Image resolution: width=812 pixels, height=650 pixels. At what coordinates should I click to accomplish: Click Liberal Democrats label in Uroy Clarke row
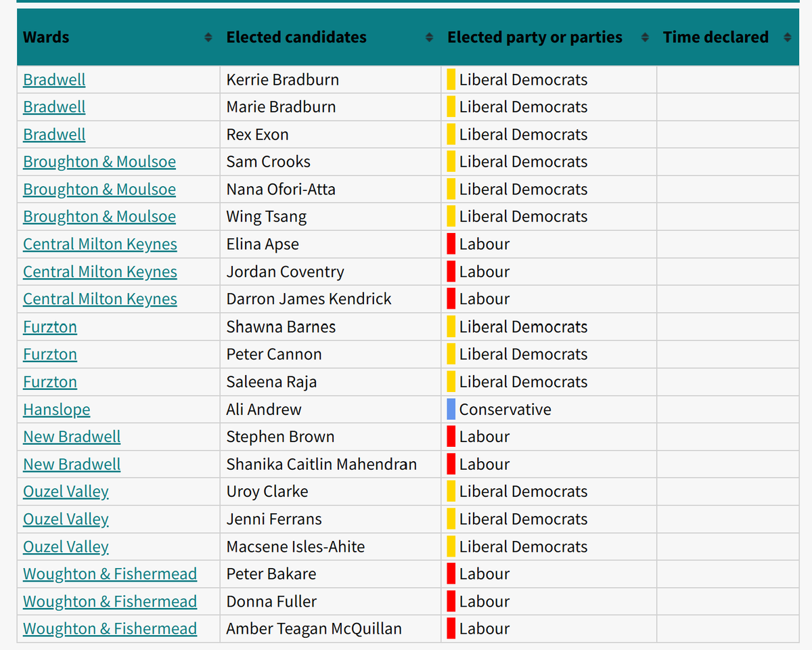(x=524, y=492)
